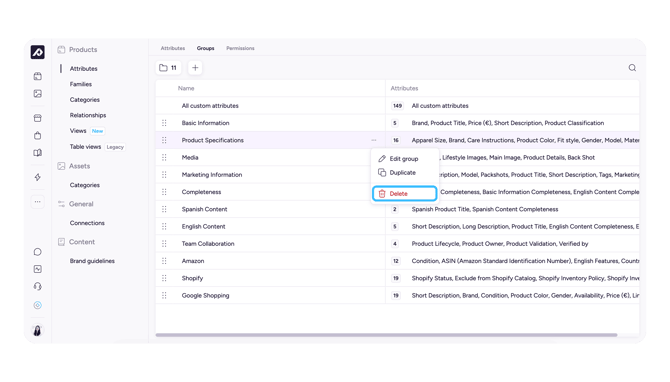Open the shopping bag icon in left rail

coord(38,135)
